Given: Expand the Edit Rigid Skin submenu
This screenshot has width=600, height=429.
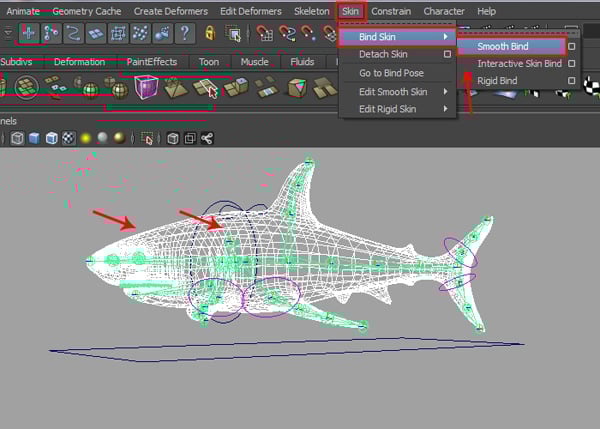Looking at the screenshot, I should tap(398, 109).
